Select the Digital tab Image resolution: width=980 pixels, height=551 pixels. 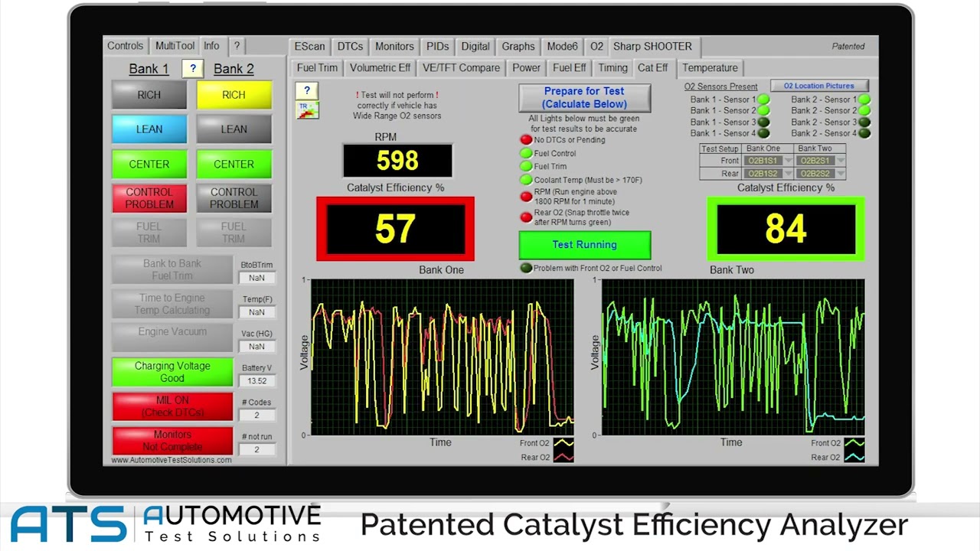(475, 47)
